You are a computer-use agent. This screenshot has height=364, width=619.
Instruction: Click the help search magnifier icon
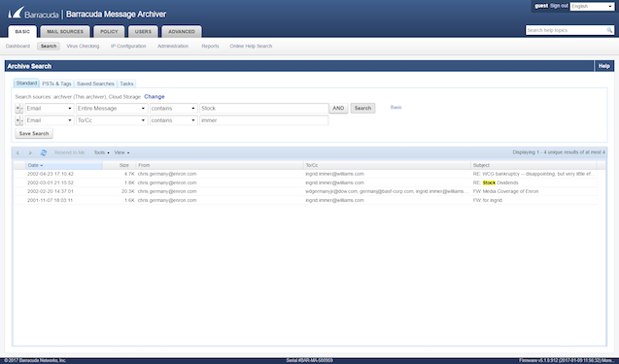click(x=609, y=30)
